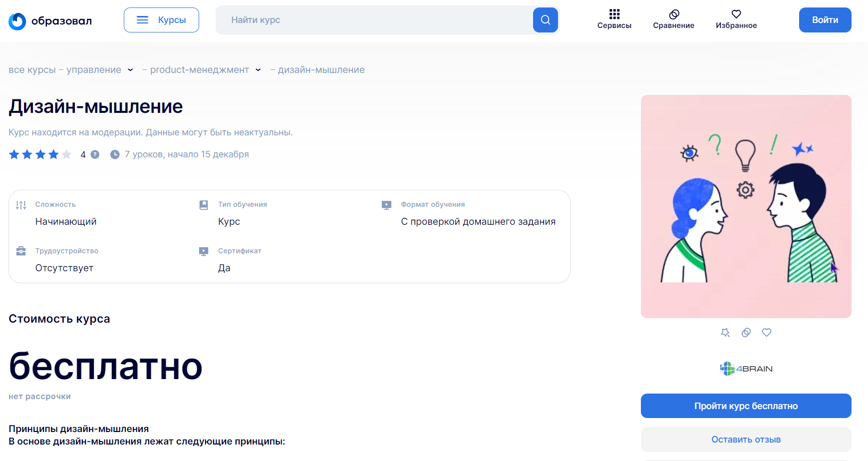Select дизайн-мышление breadcrumb item
The width and height of the screenshot is (868, 461).
pyautogui.click(x=321, y=70)
